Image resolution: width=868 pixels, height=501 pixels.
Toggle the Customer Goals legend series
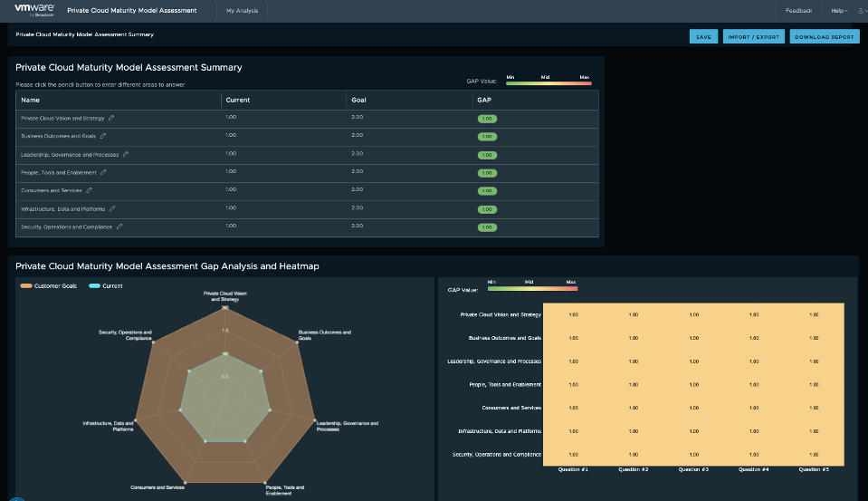[x=49, y=285]
